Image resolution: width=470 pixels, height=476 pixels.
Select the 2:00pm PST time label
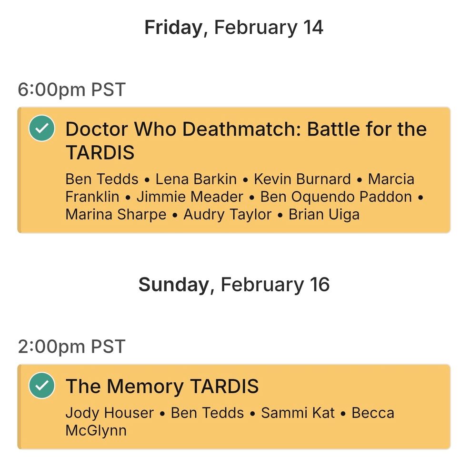tap(71, 345)
